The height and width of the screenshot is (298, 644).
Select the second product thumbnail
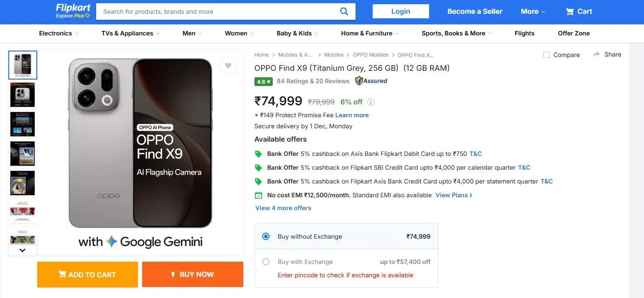click(x=22, y=94)
